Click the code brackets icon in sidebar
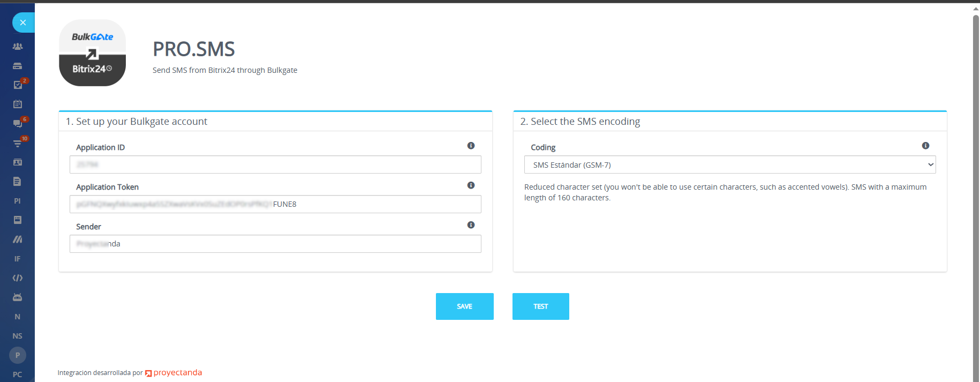The image size is (980, 382). pyautogui.click(x=18, y=278)
